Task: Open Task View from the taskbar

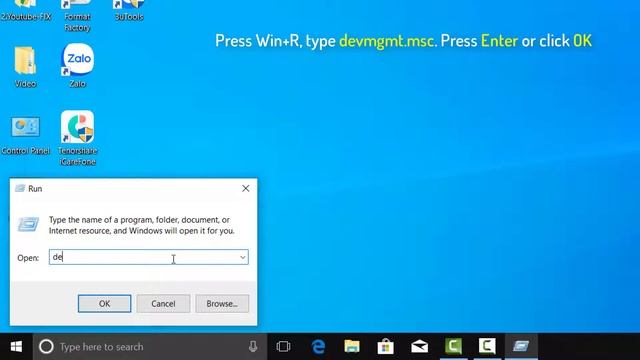Action: pyautogui.click(x=283, y=347)
